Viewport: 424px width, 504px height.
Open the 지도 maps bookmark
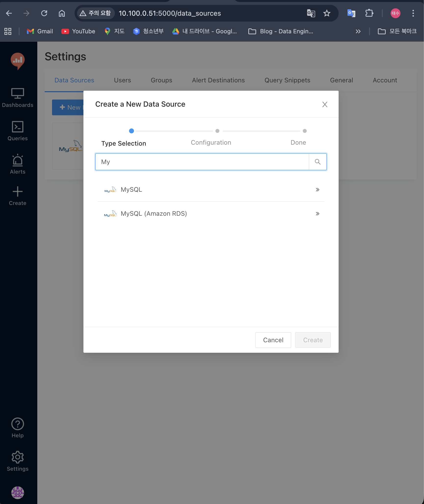click(x=115, y=31)
